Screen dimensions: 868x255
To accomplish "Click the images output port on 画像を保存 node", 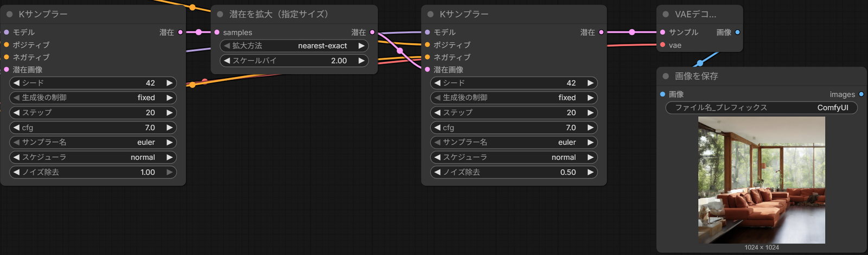I will click(861, 94).
